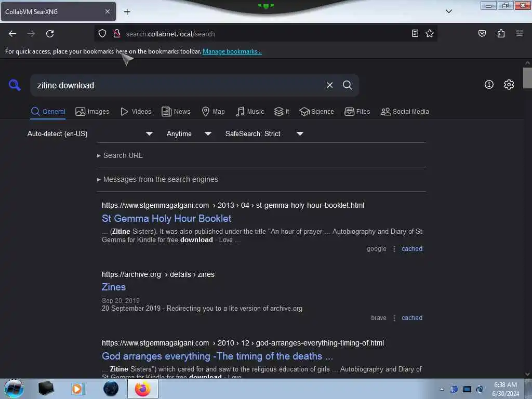This screenshot has height=399, width=532.
Task: Click the google engine label
Action: (x=376, y=249)
